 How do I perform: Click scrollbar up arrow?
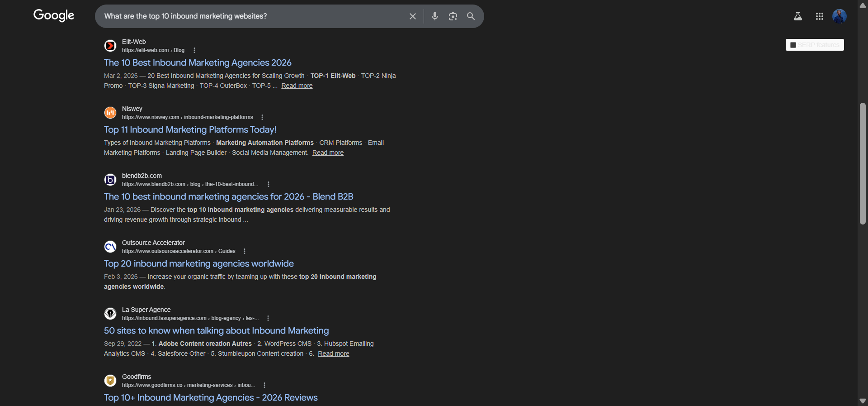tap(863, 5)
